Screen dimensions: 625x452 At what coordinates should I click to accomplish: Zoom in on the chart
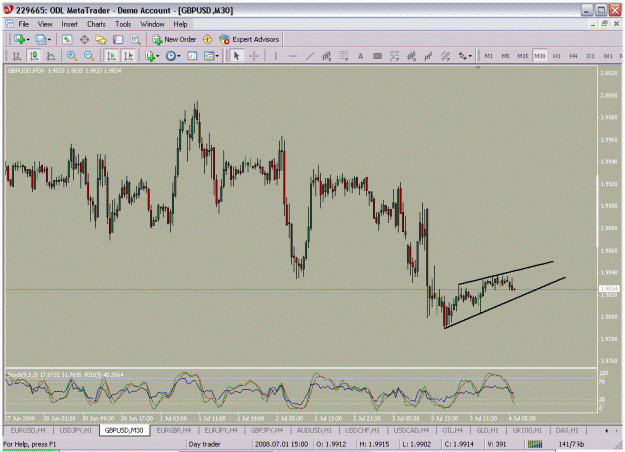click(72, 56)
